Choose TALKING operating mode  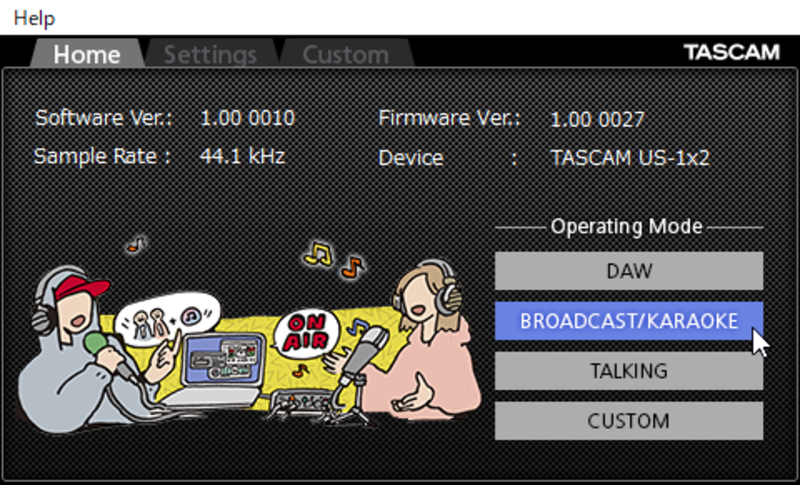pos(629,371)
